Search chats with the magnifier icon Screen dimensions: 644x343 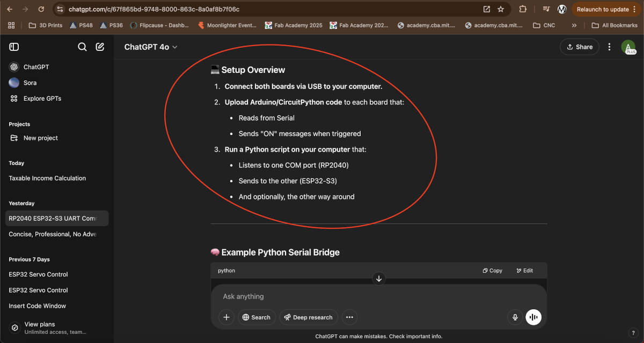pyautogui.click(x=82, y=47)
